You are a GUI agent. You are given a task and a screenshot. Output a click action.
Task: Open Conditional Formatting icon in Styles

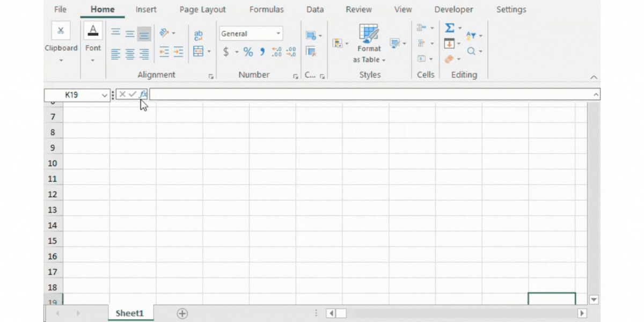click(x=338, y=43)
